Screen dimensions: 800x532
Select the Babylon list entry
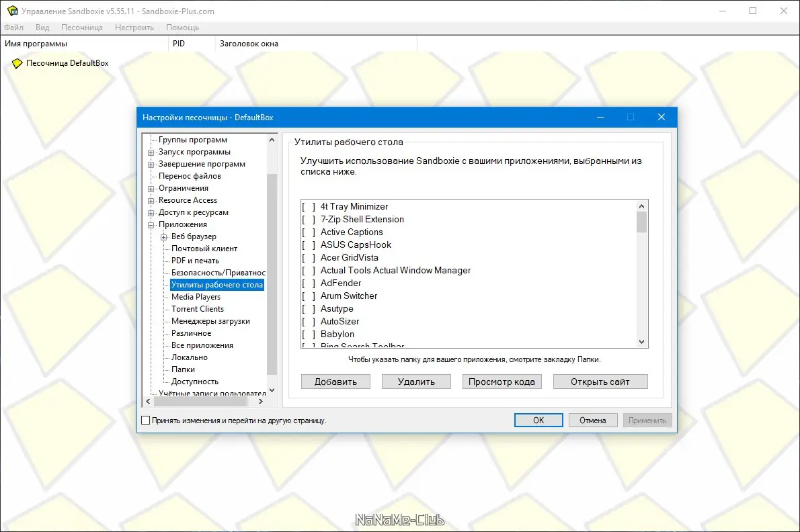337,335
